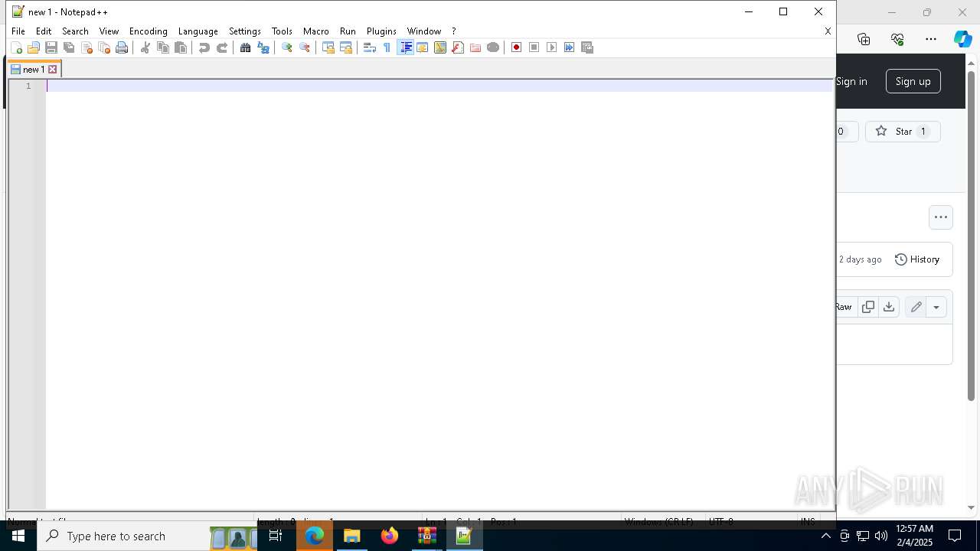The width and height of the screenshot is (980, 551).
Task: Click the Sign up button in browser
Action: point(913,81)
